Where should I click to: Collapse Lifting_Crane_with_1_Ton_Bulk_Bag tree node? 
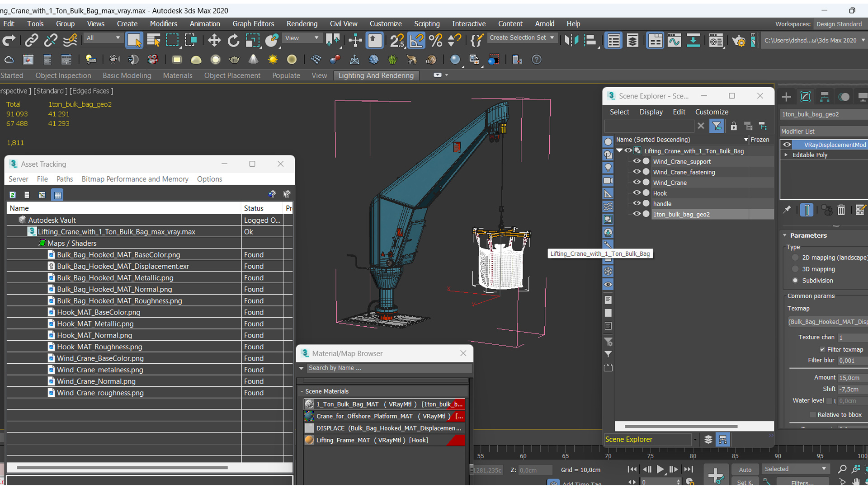click(x=619, y=151)
